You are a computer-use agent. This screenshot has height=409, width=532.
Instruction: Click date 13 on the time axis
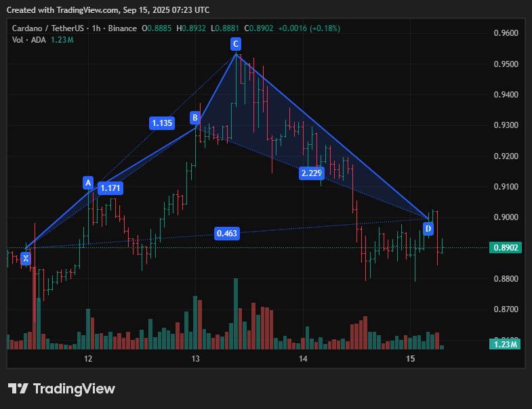coord(195,358)
